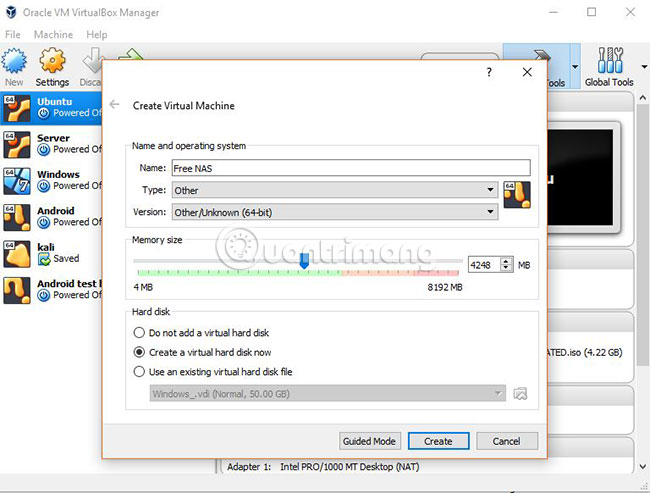The image size is (650, 493).
Task: Click the details pane scrollbar down arrow
Action: (x=643, y=466)
